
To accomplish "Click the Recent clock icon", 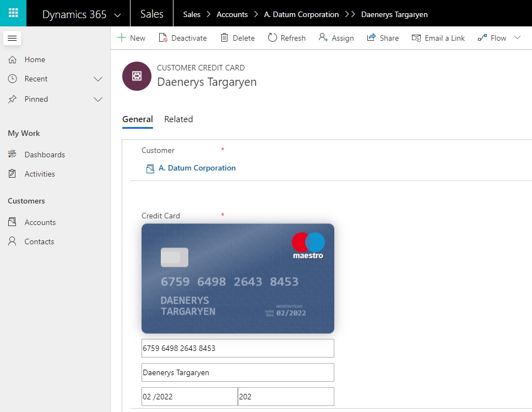I will click(12, 79).
